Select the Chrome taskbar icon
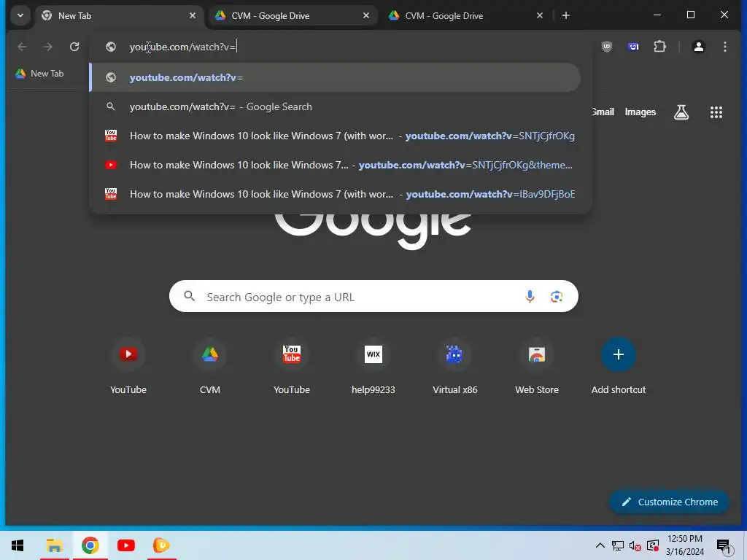 tap(90, 545)
